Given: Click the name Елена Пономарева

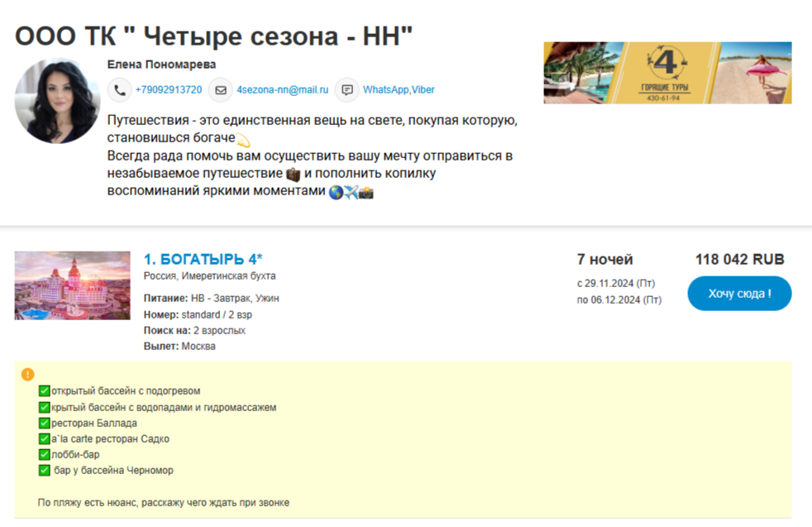Looking at the screenshot, I should click(x=161, y=65).
